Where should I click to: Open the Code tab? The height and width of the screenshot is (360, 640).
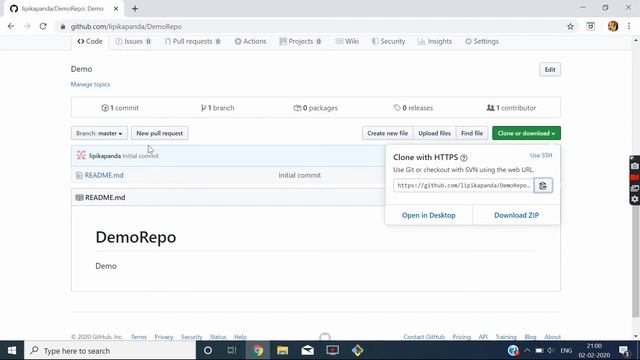pyautogui.click(x=90, y=42)
